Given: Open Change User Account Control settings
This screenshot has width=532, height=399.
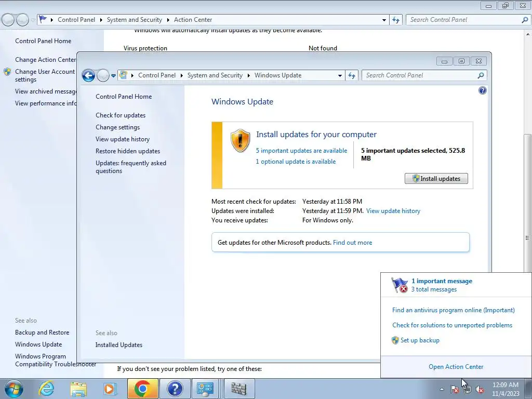Looking at the screenshot, I should pos(45,75).
